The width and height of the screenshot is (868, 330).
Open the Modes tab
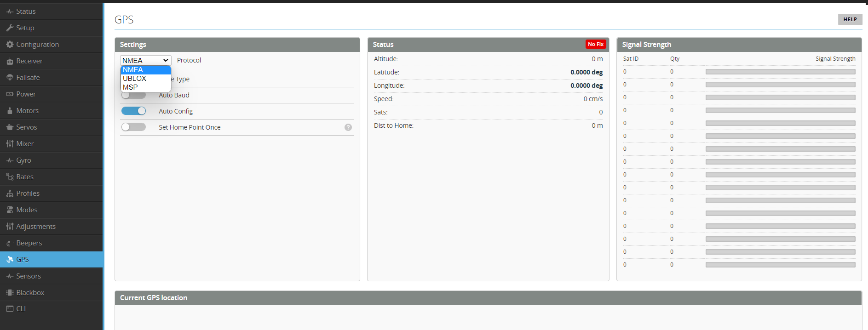coord(27,210)
